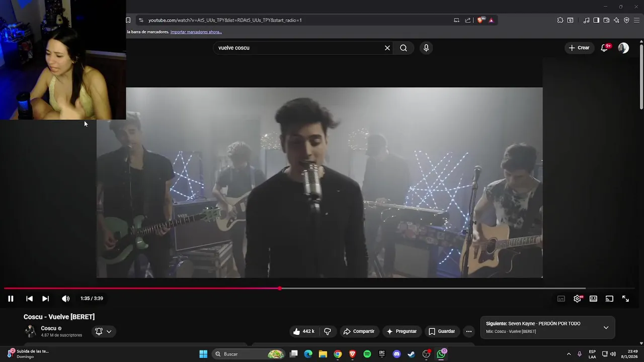The height and width of the screenshot is (362, 644).
Task: Open WhatsApp from taskbar
Action: [441, 354]
